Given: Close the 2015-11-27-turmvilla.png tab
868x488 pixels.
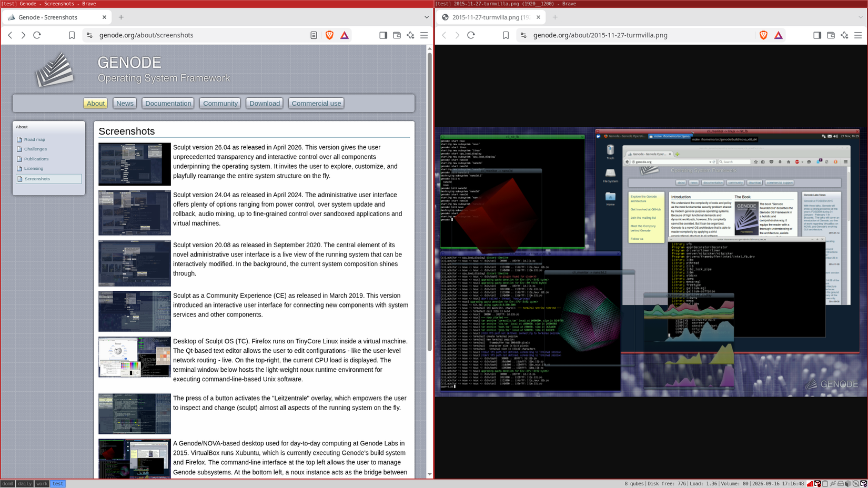Looking at the screenshot, I should 538,17.
